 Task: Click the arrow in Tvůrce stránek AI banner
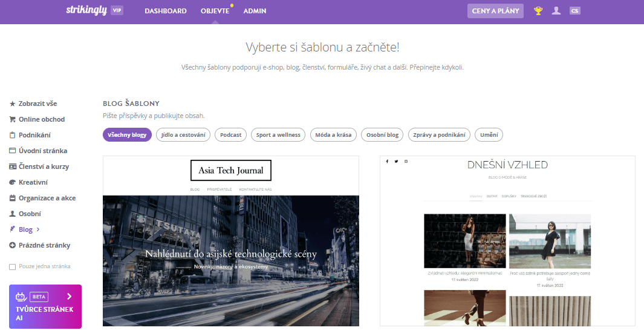[69, 297]
